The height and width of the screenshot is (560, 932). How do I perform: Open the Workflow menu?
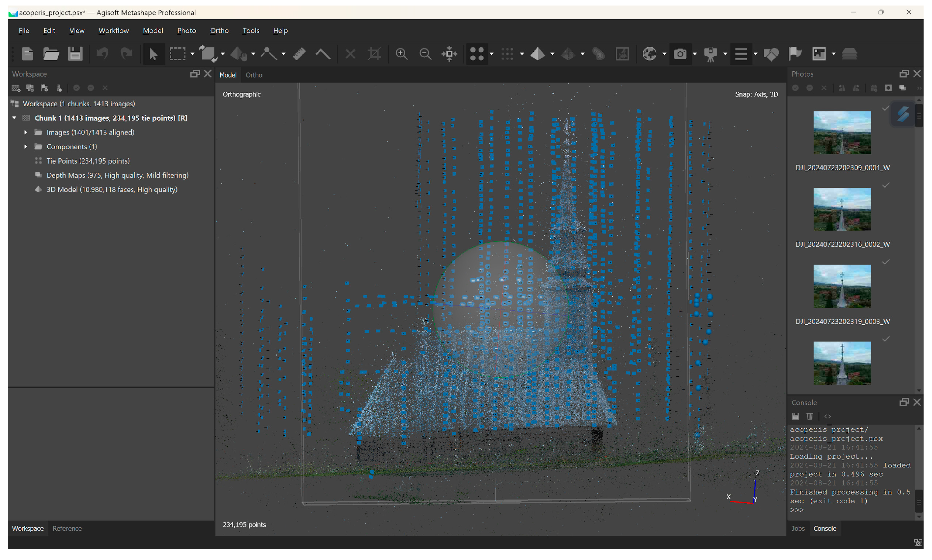113,31
